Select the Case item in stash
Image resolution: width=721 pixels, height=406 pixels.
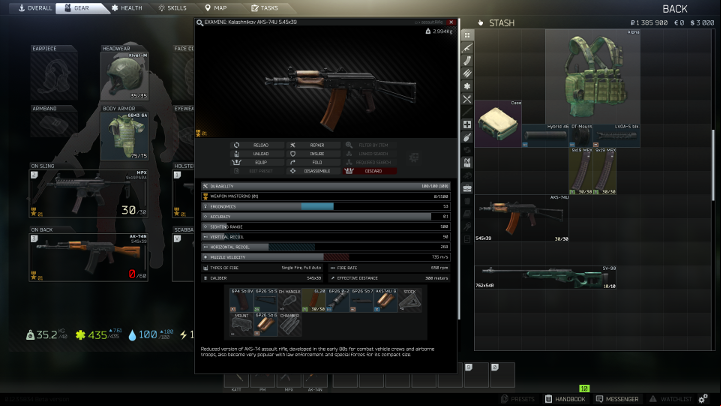click(x=498, y=124)
